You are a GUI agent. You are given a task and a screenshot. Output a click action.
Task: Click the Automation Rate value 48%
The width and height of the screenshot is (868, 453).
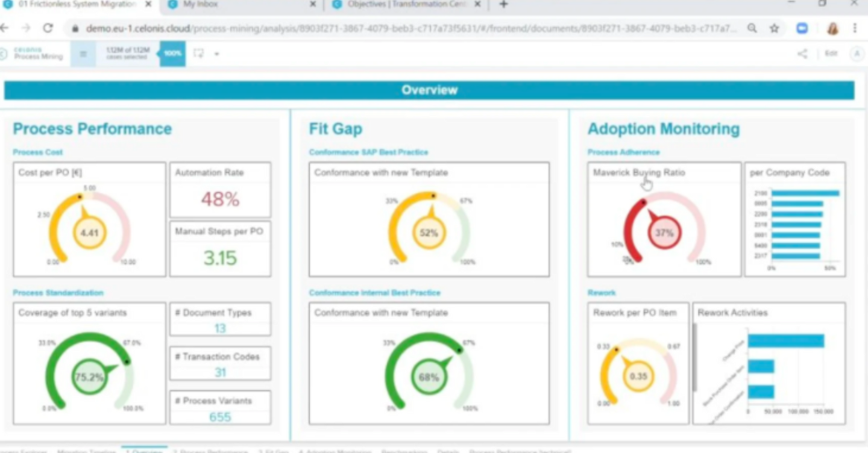(x=220, y=199)
